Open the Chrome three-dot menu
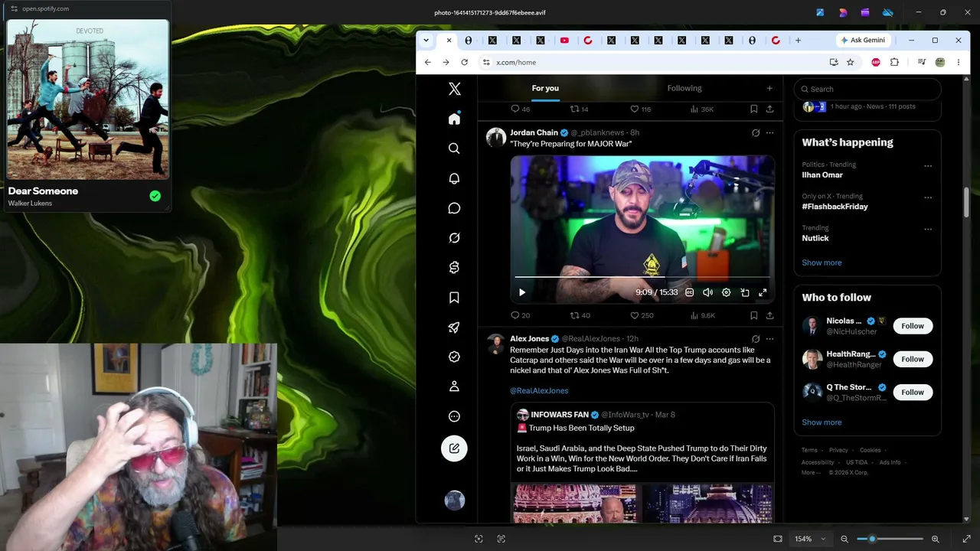The width and height of the screenshot is (980, 551). 959,62
